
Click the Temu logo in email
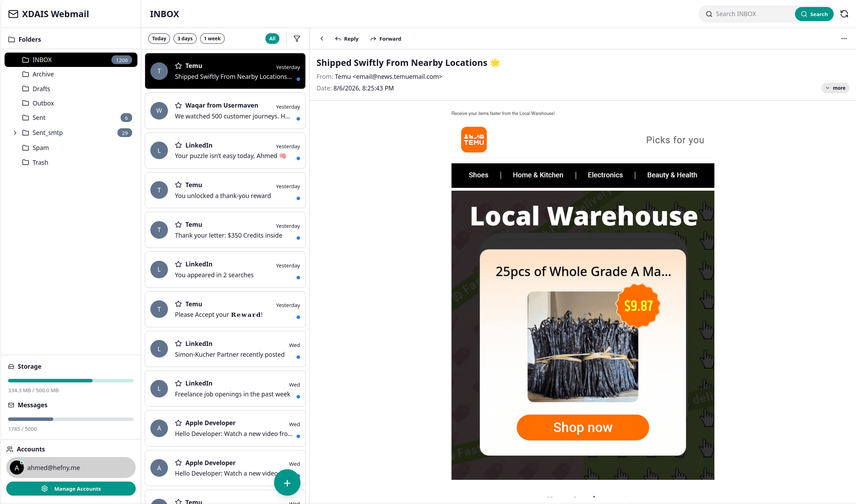pyautogui.click(x=474, y=139)
